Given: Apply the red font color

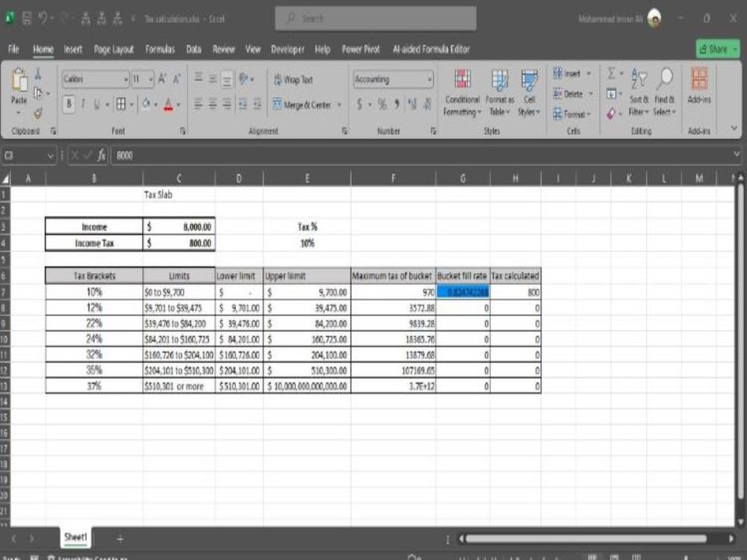Looking at the screenshot, I should 168,105.
